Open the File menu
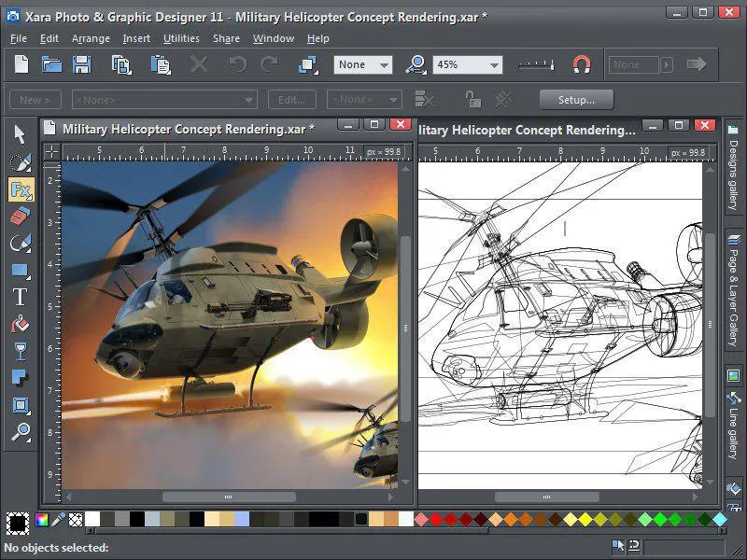 [19, 38]
